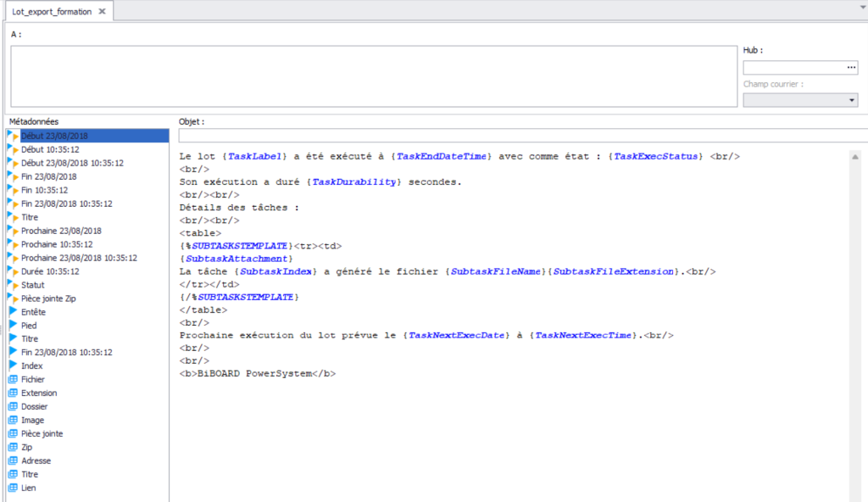
Task: Select Fin 23/08/2018 10:35:12 with orange flag
Action: (x=66, y=204)
